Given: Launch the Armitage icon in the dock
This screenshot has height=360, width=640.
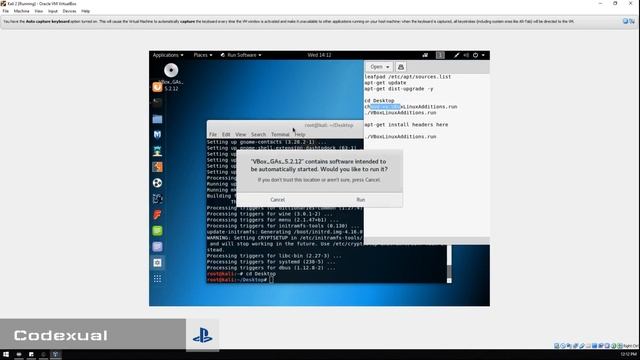Looking at the screenshot, I should coord(157,151).
